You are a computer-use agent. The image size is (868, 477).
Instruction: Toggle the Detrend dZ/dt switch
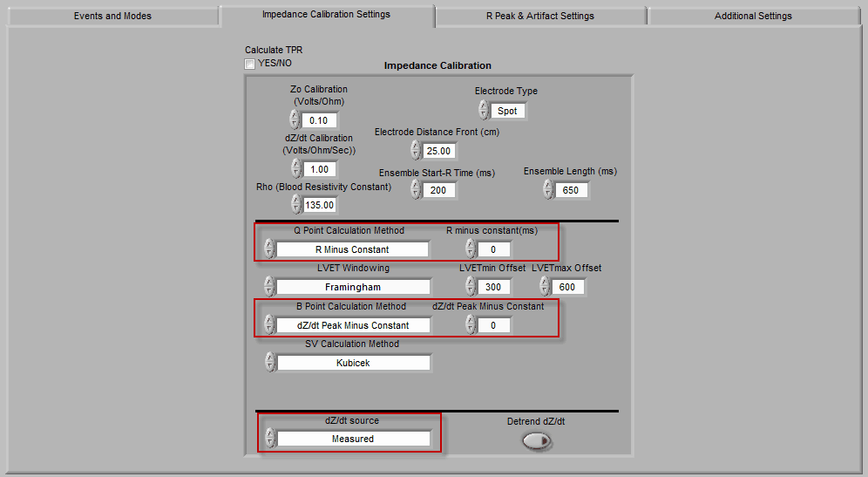pyautogui.click(x=537, y=441)
